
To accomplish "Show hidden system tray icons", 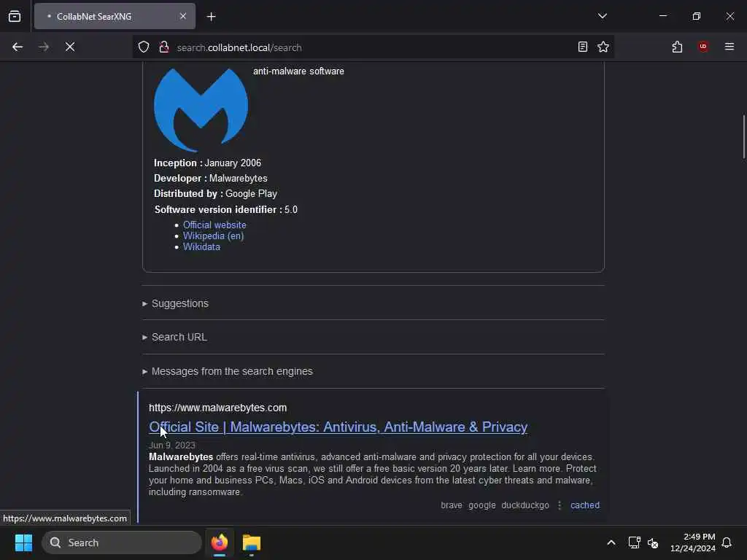I will coord(611,542).
